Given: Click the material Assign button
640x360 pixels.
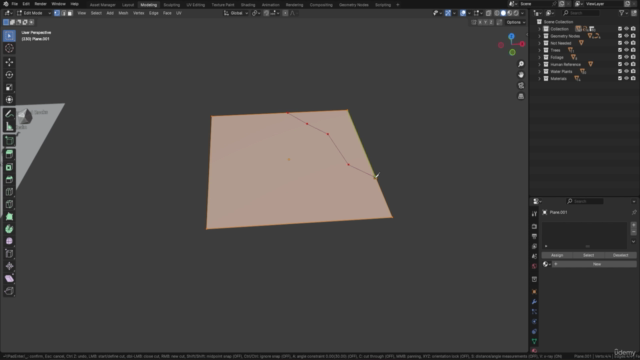Looking at the screenshot, I should tap(557, 255).
